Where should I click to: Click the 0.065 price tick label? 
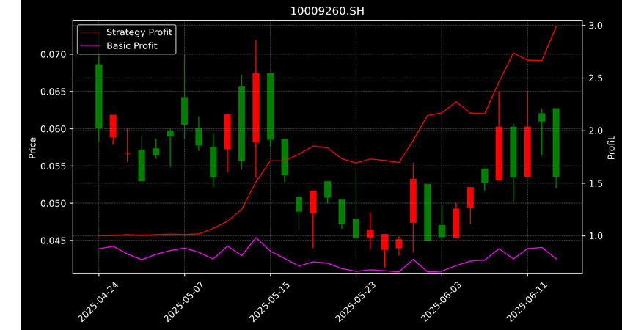pyautogui.click(x=54, y=92)
